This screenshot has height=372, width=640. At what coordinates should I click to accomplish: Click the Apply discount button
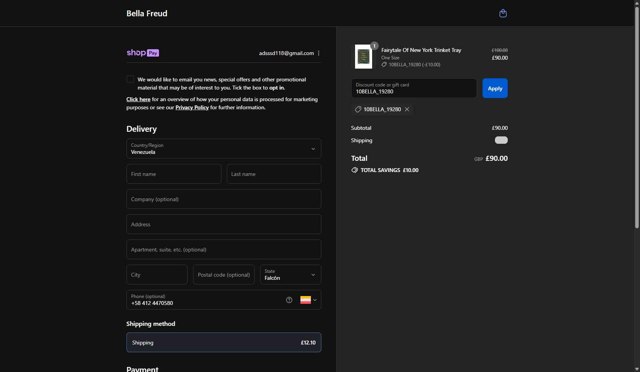click(x=495, y=88)
